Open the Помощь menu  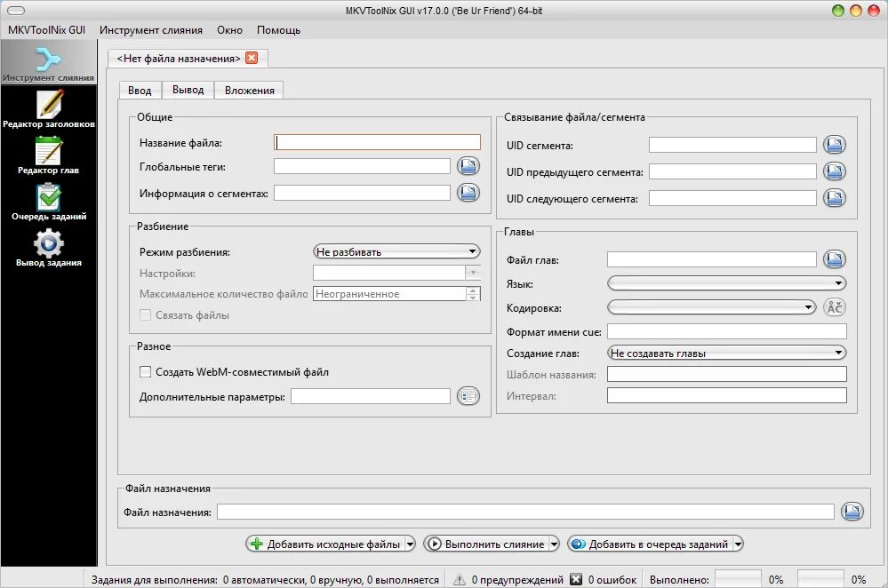click(278, 30)
